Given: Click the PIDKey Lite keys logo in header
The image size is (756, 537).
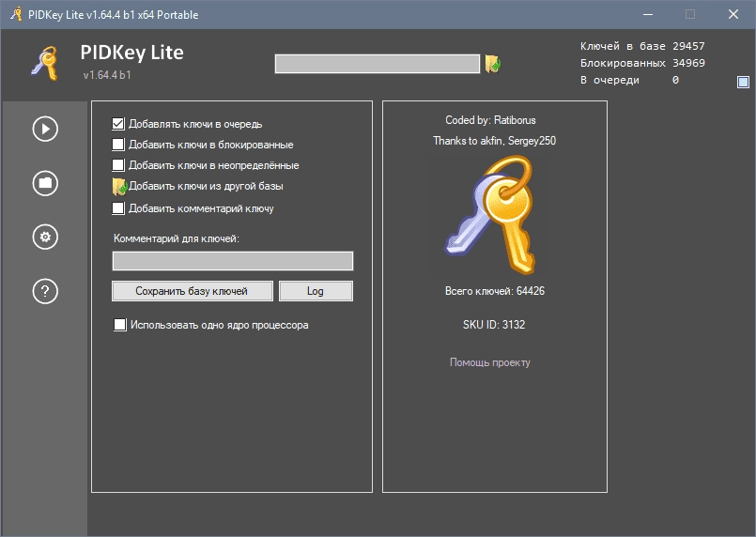Looking at the screenshot, I should click(45, 63).
